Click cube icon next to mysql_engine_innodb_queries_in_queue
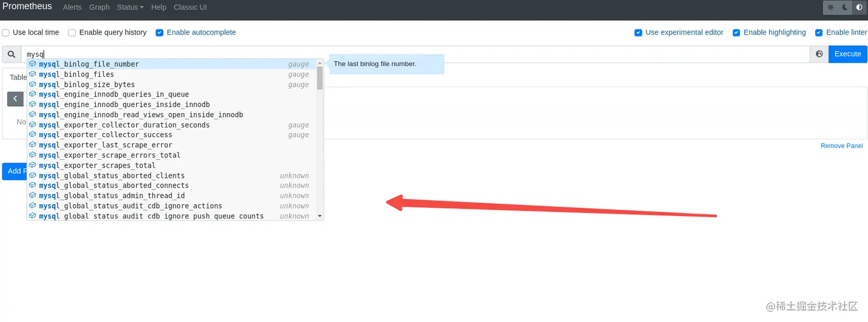The height and width of the screenshot is (322, 868). click(33, 94)
